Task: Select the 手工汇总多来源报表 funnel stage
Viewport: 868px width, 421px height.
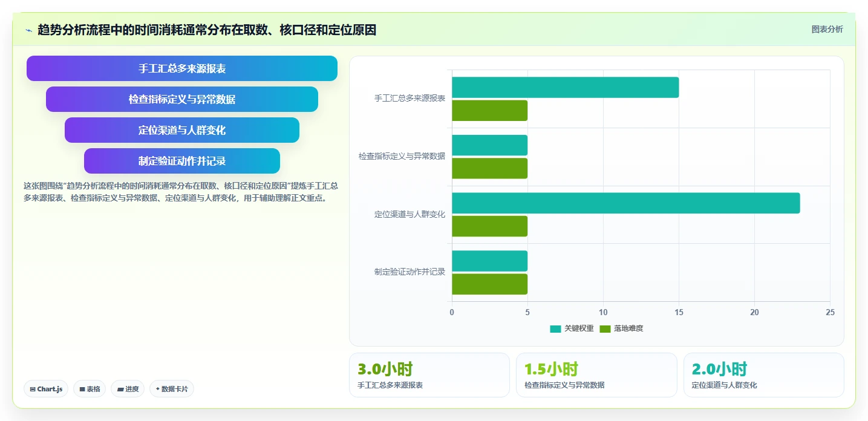Action: pyautogui.click(x=182, y=68)
